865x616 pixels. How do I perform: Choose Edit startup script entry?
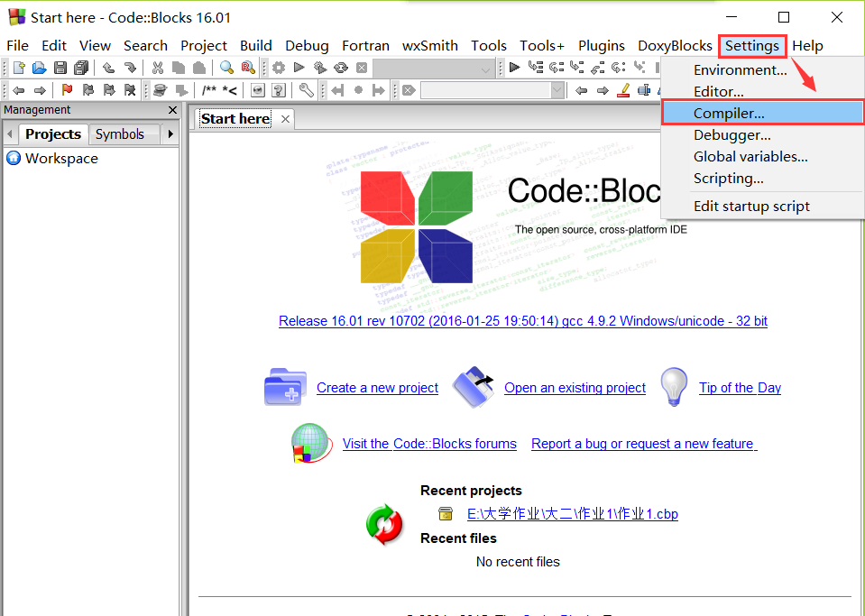coord(762,207)
